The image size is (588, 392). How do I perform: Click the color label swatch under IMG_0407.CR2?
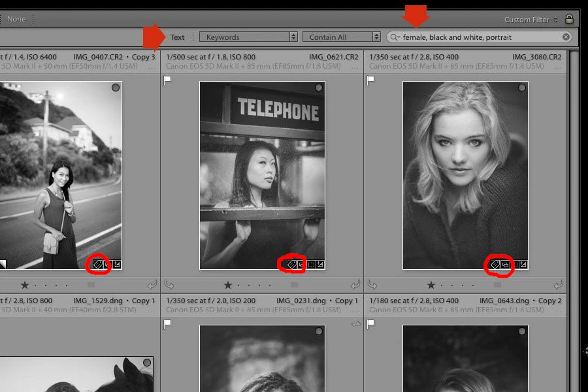coord(91,285)
